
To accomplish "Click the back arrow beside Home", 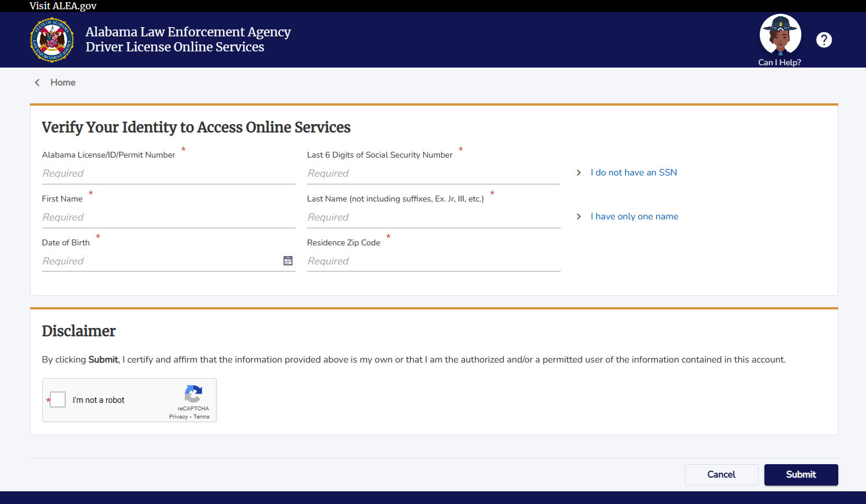I will pyautogui.click(x=38, y=83).
